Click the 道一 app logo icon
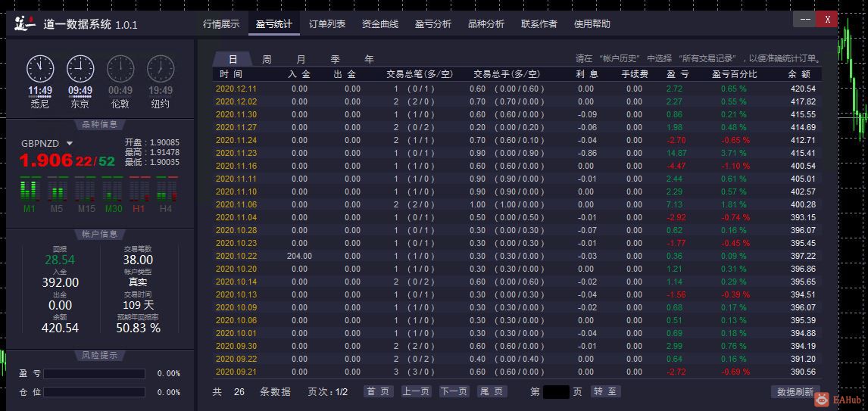The width and height of the screenshot is (868, 411). tap(25, 23)
